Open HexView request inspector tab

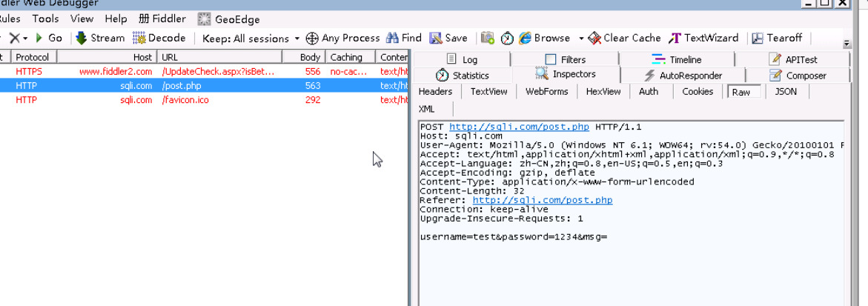603,92
